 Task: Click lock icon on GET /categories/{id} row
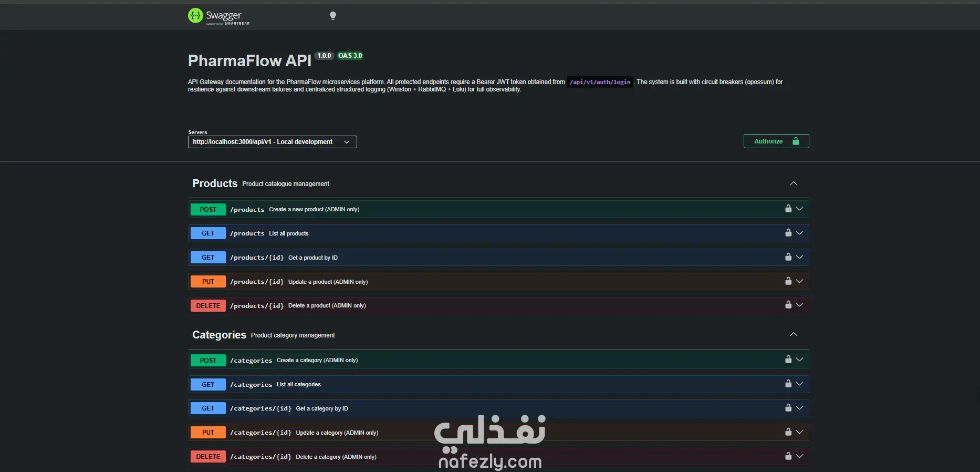(x=788, y=408)
